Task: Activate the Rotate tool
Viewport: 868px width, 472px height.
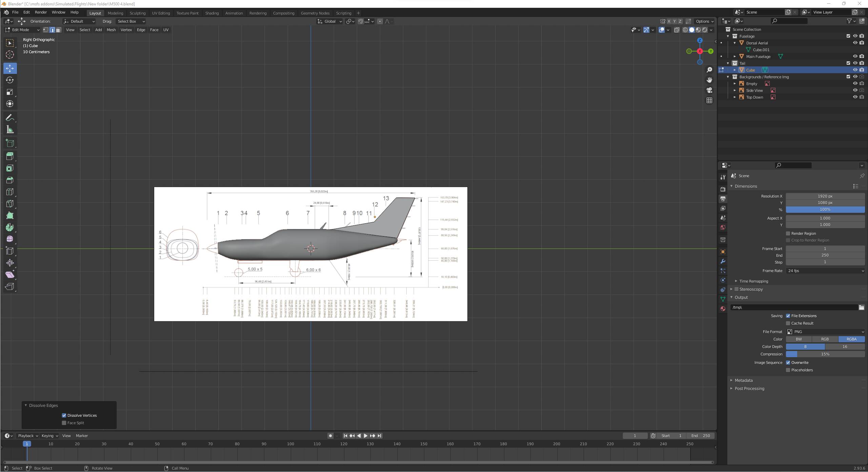Action: click(x=10, y=80)
